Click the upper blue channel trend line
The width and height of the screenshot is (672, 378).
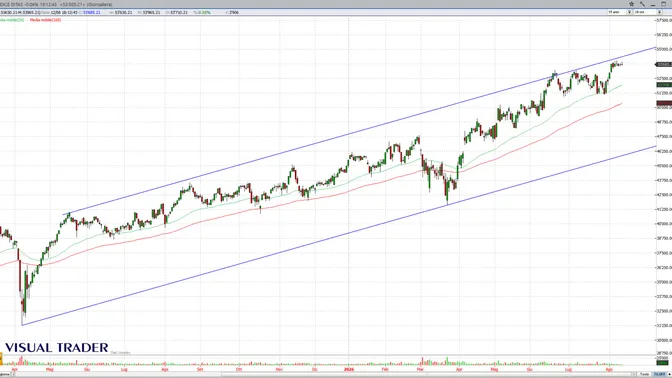tap(360, 131)
